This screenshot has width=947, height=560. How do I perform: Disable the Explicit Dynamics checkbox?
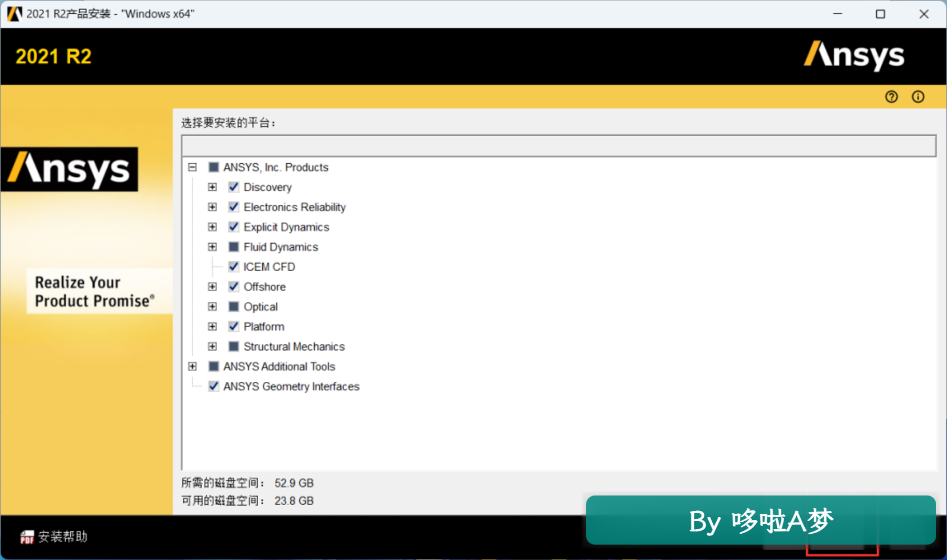234,227
